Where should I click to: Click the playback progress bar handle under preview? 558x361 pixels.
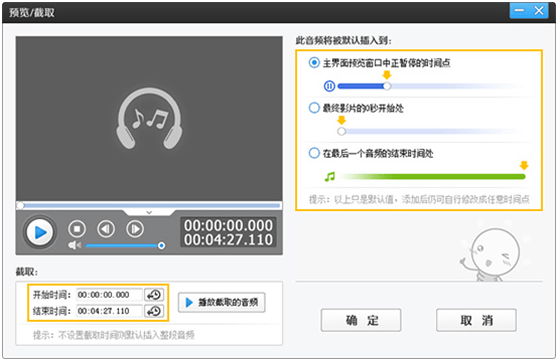coord(20,205)
